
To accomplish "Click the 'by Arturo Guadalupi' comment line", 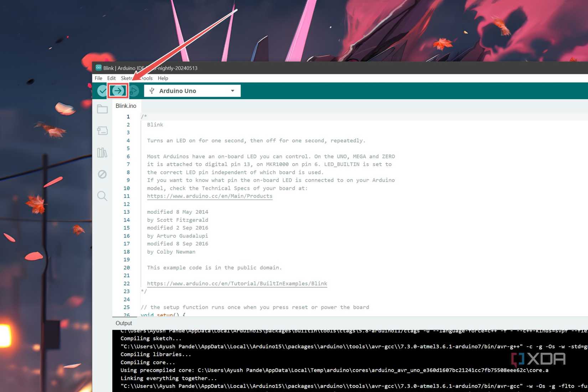I will coord(177,236).
